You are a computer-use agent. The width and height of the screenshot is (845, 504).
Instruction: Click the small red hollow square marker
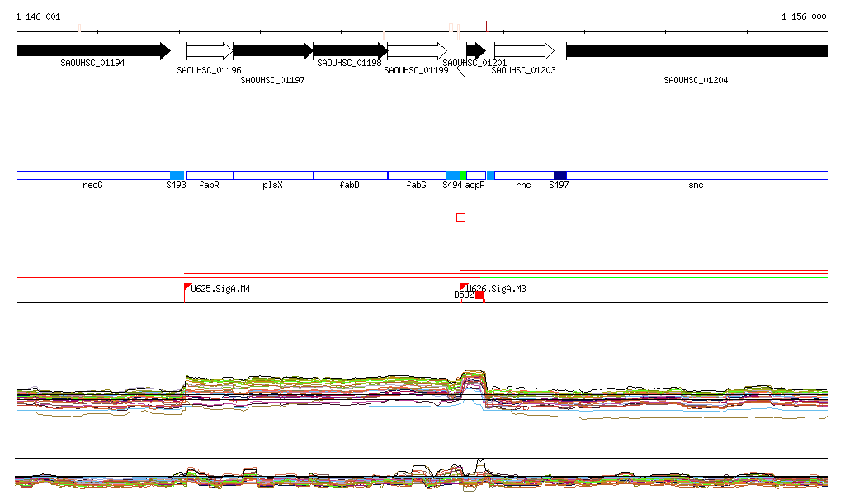[x=460, y=217]
